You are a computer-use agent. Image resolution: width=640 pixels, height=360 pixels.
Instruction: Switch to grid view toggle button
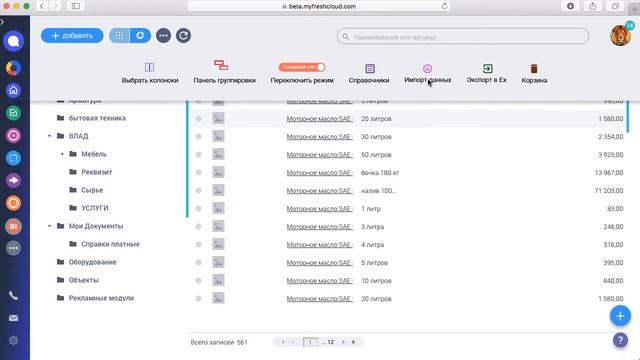[x=119, y=36]
